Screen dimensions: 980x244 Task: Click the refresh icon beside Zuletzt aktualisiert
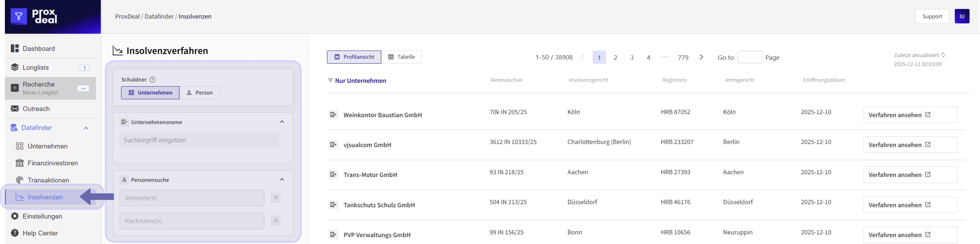pos(943,55)
